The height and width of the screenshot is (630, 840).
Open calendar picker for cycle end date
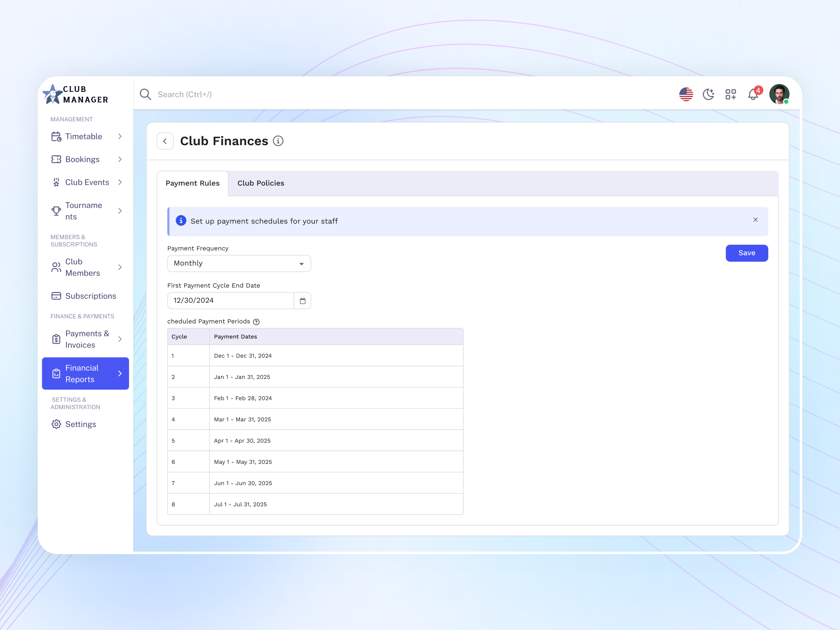302,301
